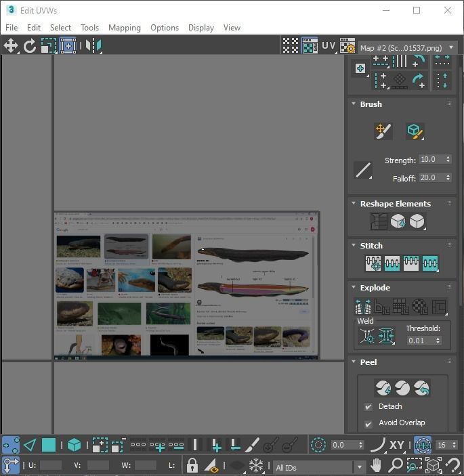
Task: Click the Relax brush icon
Action: click(415, 131)
